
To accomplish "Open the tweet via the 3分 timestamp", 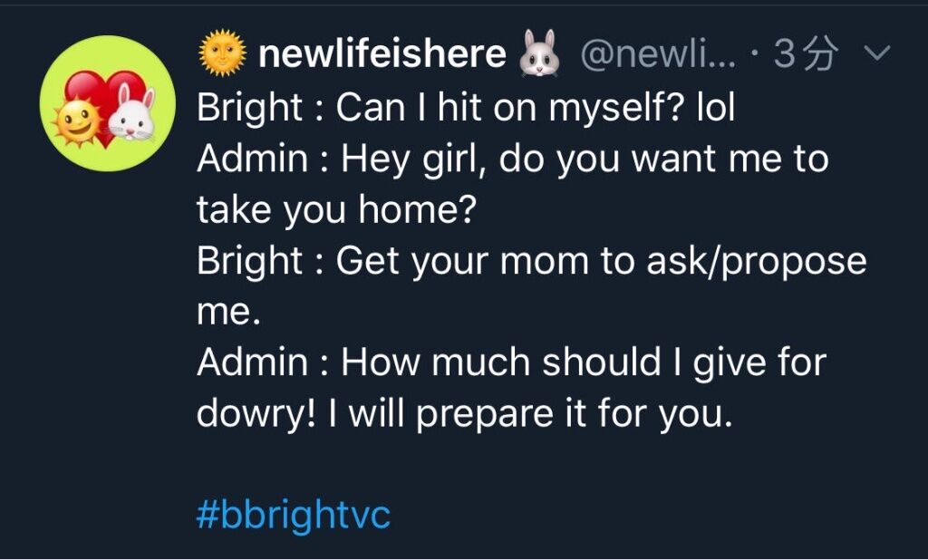I will click(x=806, y=53).
